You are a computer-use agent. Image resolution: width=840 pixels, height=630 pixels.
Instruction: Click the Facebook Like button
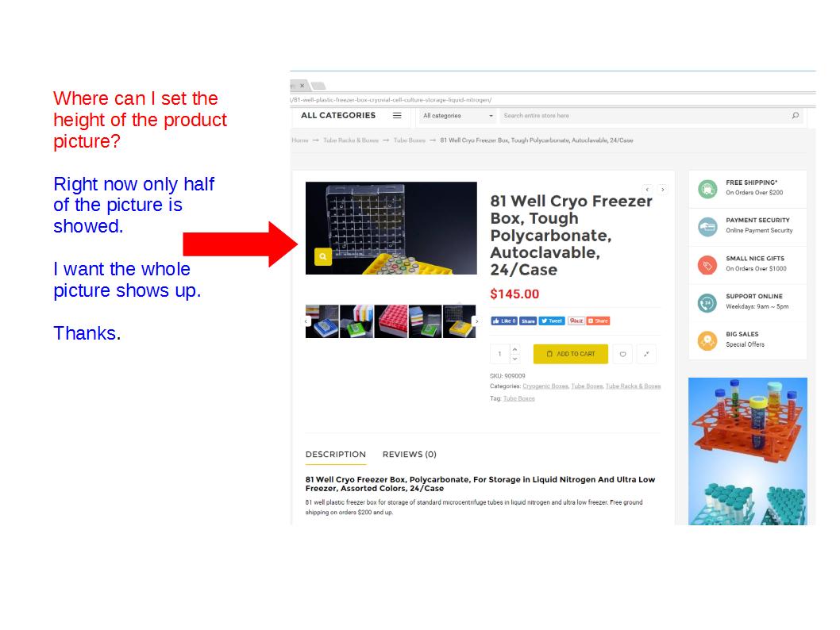click(x=504, y=321)
